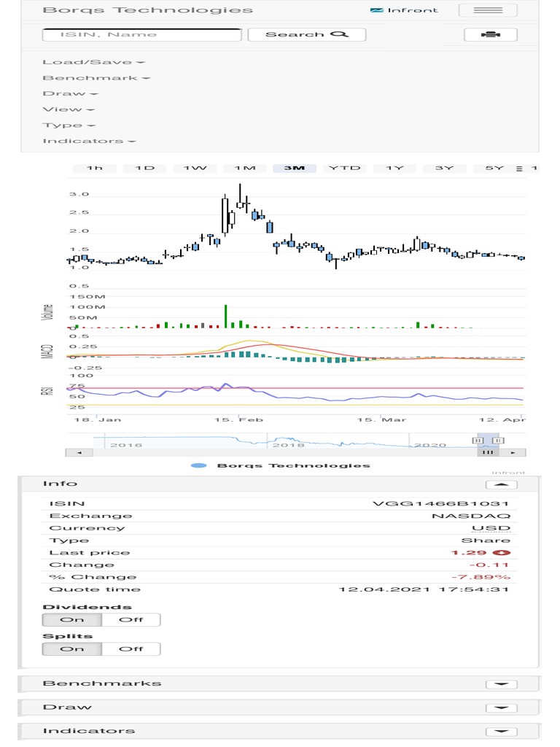Screen dimensions: 560x747
Task: Collapse the Info panel
Action: (502, 484)
